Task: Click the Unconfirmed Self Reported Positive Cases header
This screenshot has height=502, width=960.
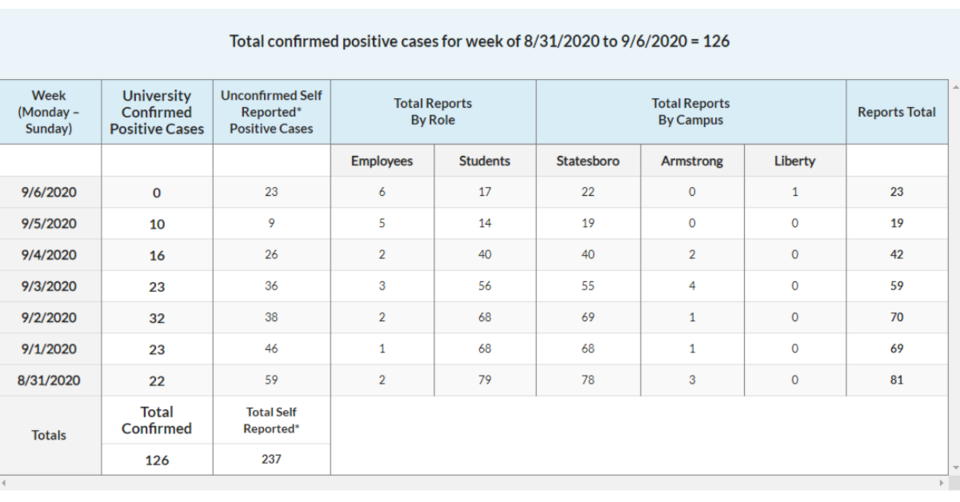Action: click(271, 112)
